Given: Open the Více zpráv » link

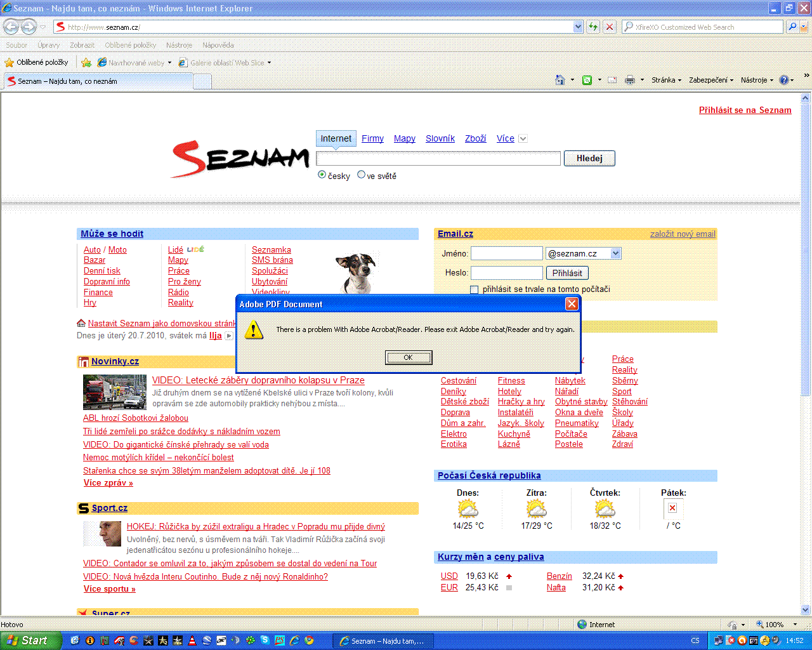Looking at the screenshot, I should (x=108, y=483).
